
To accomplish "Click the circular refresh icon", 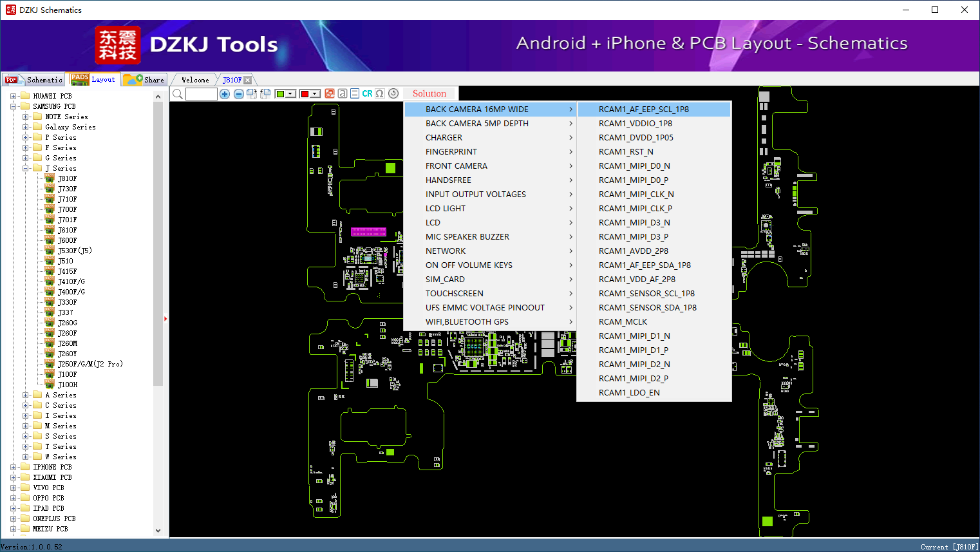I will tap(393, 93).
